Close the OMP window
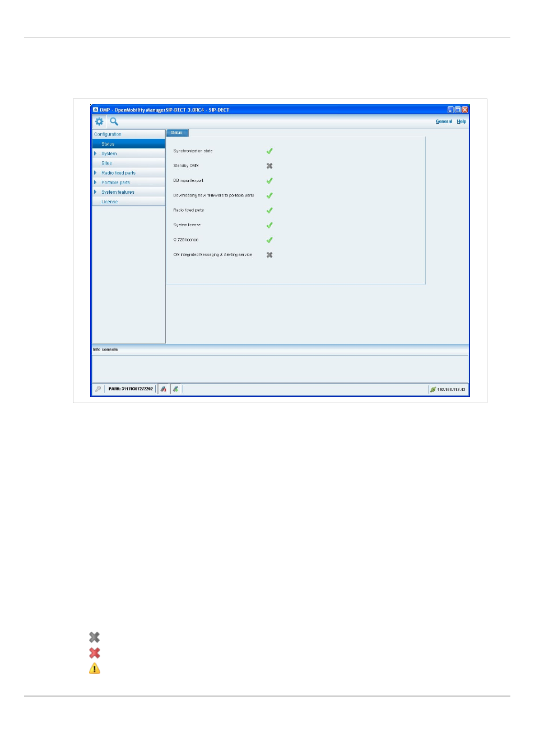 click(x=465, y=110)
